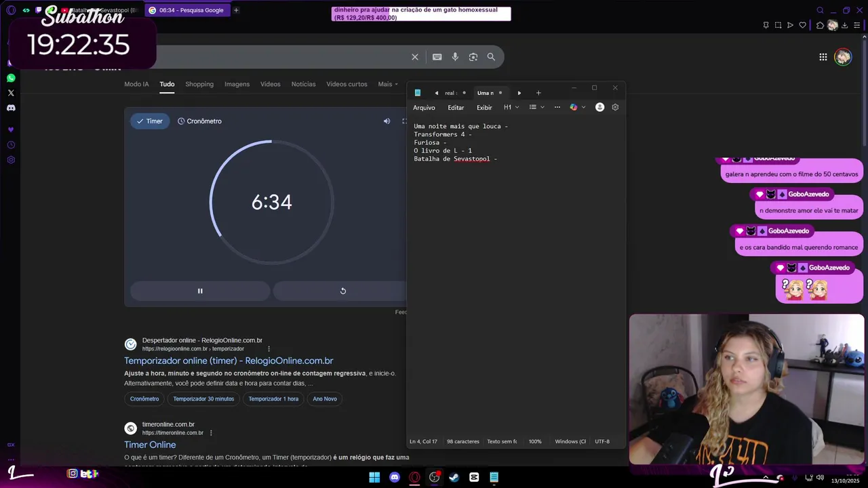The height and width of the screenshot is (488, 868).
Task: Open WhatsApp in browser sidebar
Action: [x=11, y=78]
